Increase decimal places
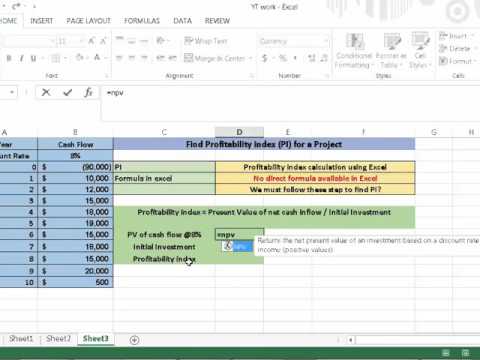The height and width of the screenshot is (360, 480). 312,58
